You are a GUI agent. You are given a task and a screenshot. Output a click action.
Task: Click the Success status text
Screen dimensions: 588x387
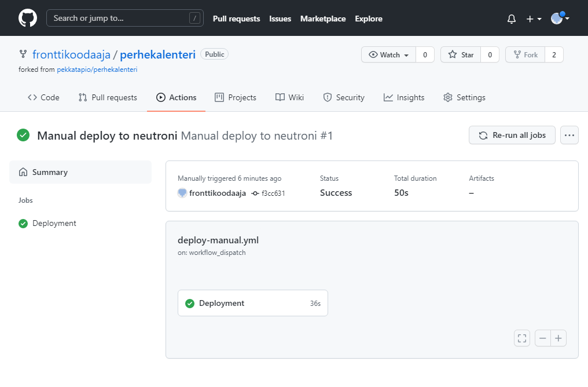point(336,193)
